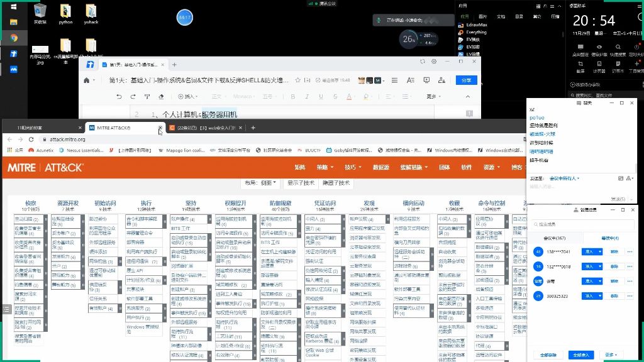Open the 技巧 techniques nav menu
644x362 pixels.
click(353, 167)
